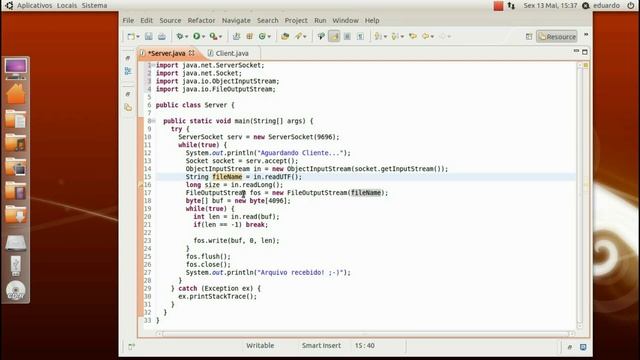Collapse the main method fold at line 8

tap(153, 121)
